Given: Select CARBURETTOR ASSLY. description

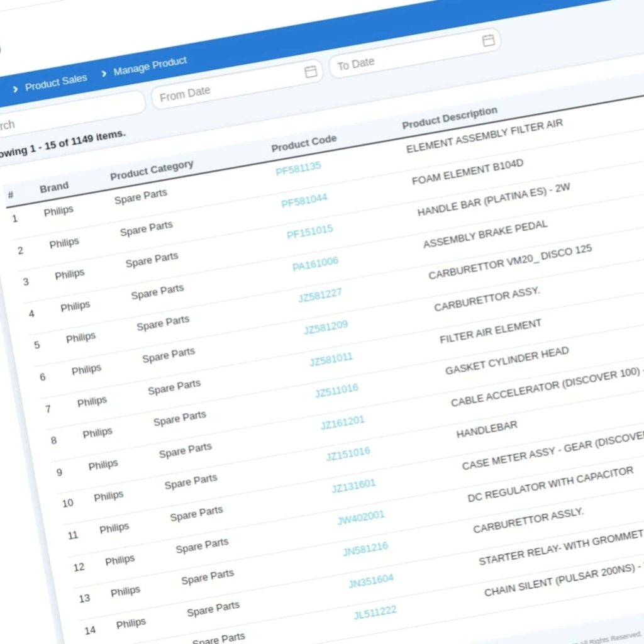Looking at the screenshot, I should point(528,520).
